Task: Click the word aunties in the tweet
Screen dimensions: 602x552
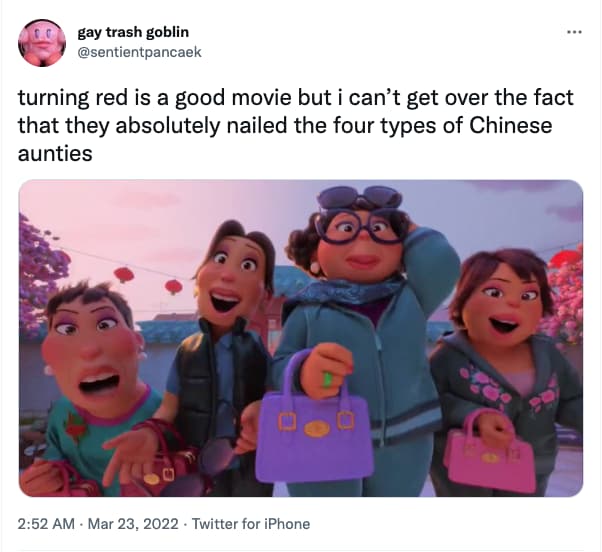Action: click(x=55, y=154)
